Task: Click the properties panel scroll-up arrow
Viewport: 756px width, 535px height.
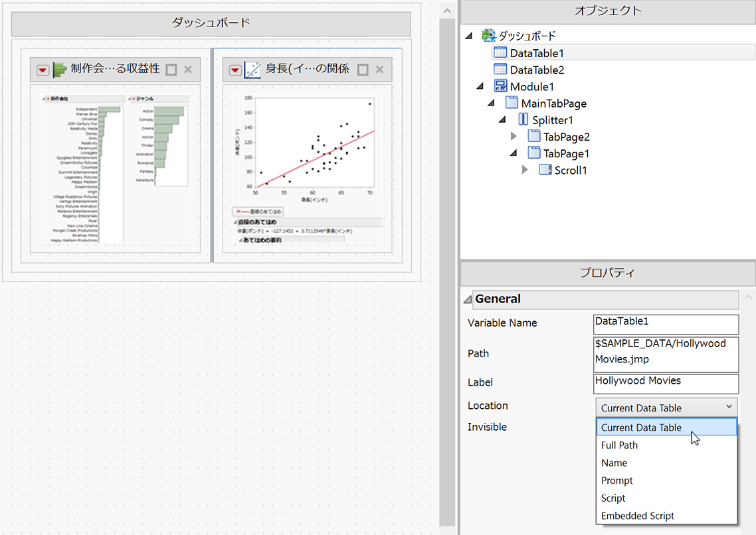Action: click(748, 297)
